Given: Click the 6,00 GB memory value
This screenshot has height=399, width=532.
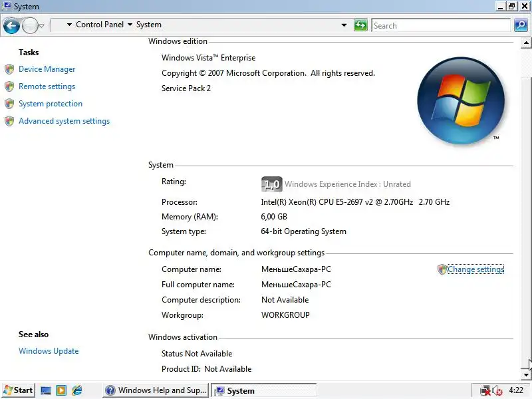Looking at the screenshot, I should click(274, 217).
